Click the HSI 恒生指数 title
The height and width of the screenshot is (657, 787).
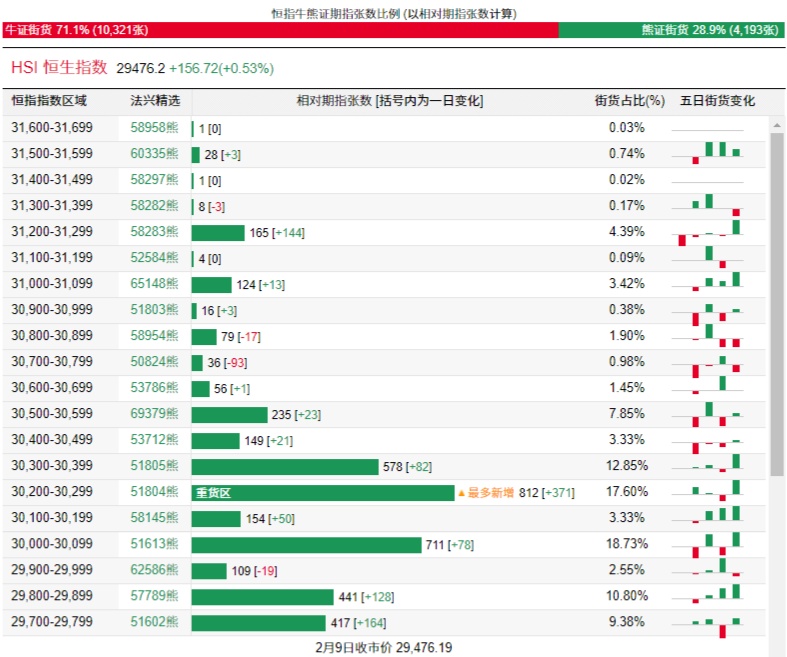click(59, 67)
